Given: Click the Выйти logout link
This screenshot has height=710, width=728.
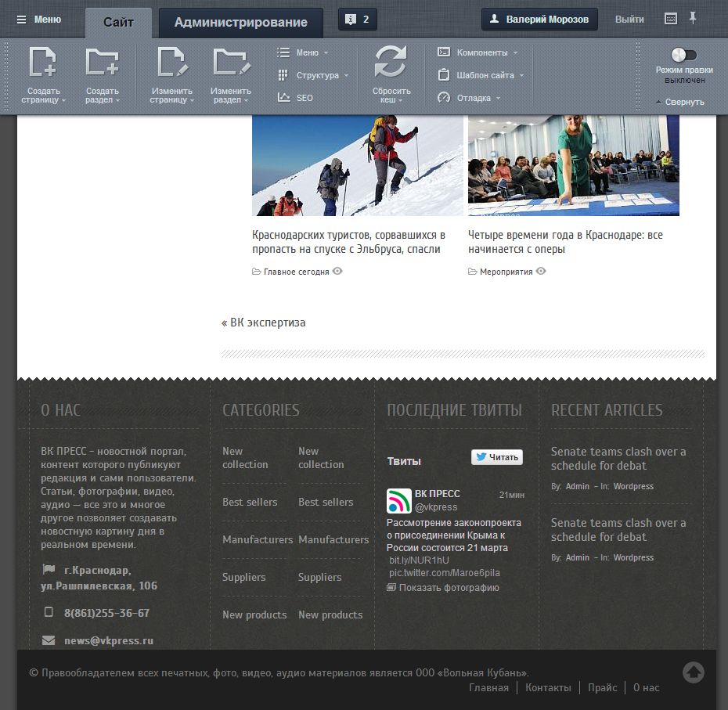Looking at the screenshot, I should click(629, 20).
